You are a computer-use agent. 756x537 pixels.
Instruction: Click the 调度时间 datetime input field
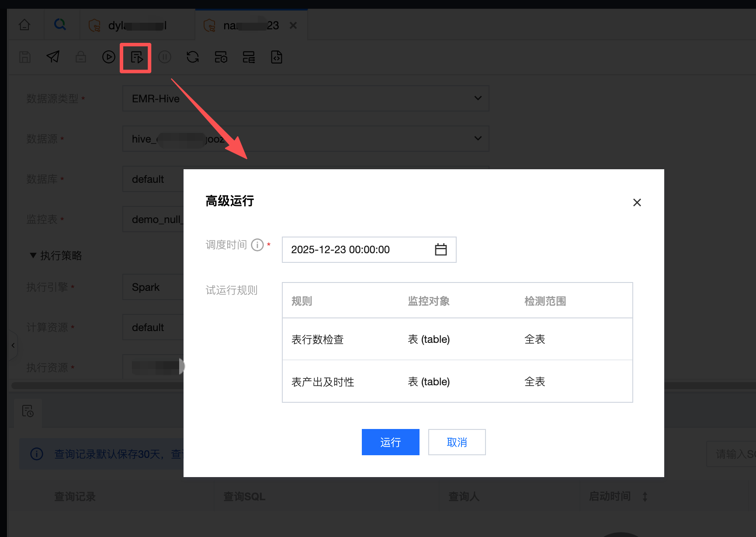(369, 250)
